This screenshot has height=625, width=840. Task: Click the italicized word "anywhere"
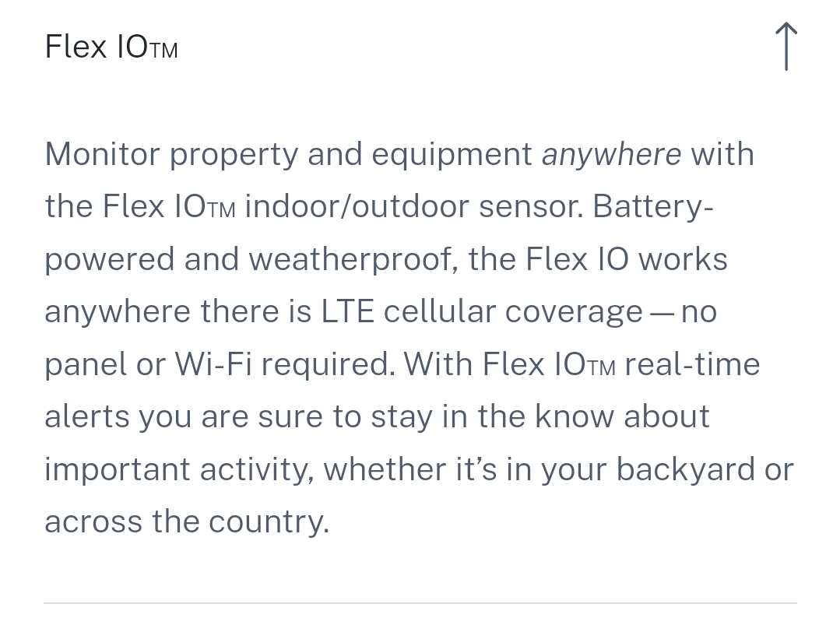coord(611,154)
